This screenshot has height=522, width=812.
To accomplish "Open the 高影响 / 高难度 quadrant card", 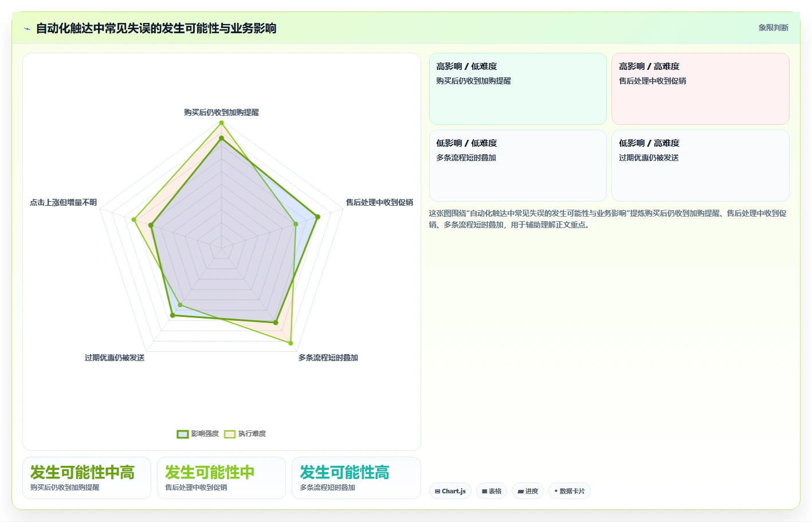I will pos(700,89).
